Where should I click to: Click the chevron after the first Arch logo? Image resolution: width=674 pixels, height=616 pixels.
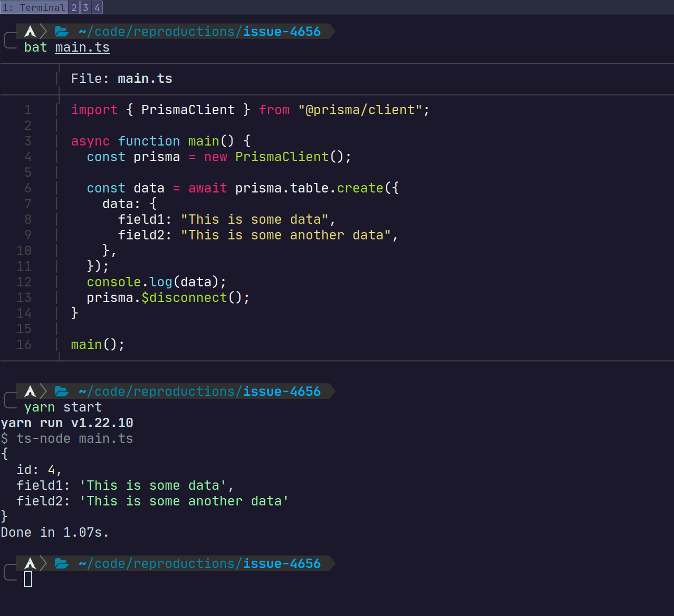pyautogui.click(x=43, y=31)
